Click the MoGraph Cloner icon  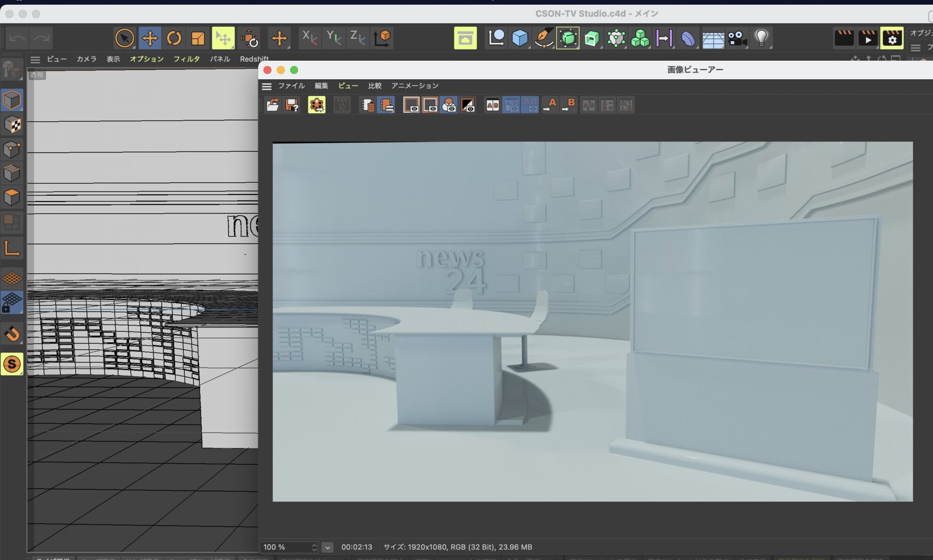[640, 38]
